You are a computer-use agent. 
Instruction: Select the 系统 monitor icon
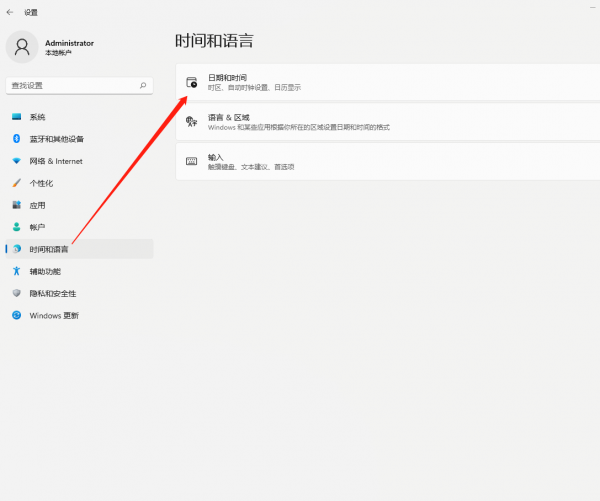16,116
